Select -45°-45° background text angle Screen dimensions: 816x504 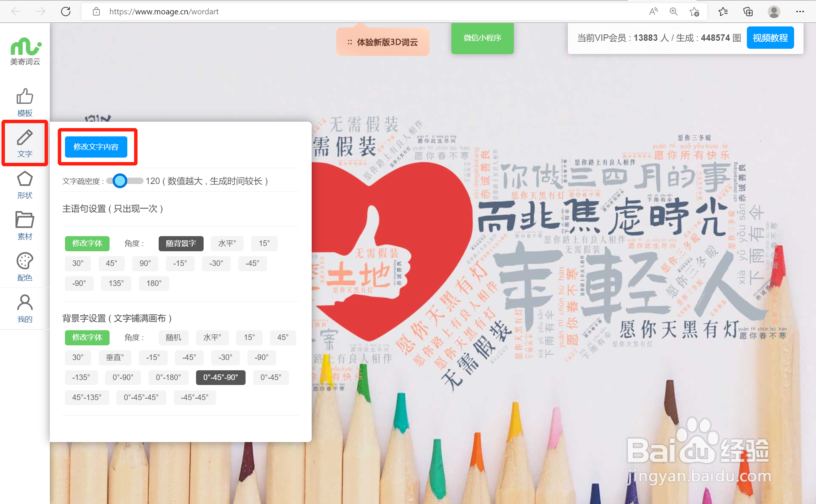pyautogui.click(x=195, y=397)
